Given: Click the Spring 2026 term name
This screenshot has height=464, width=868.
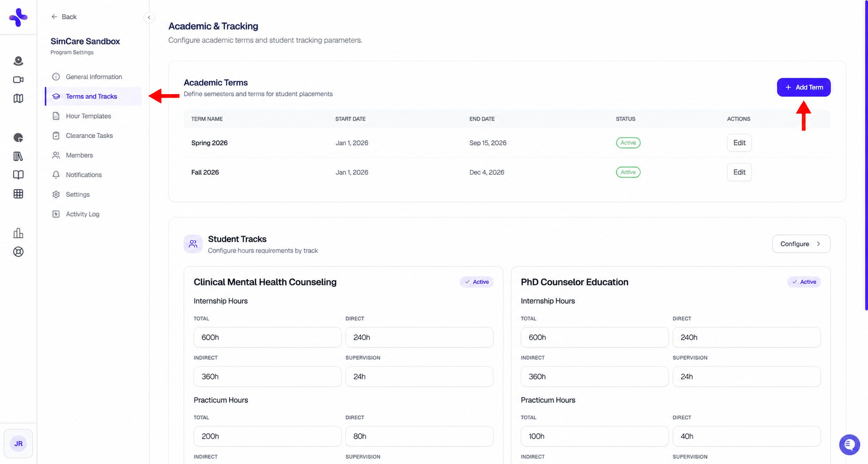Looking at the screenshot, I should (209, 143).
